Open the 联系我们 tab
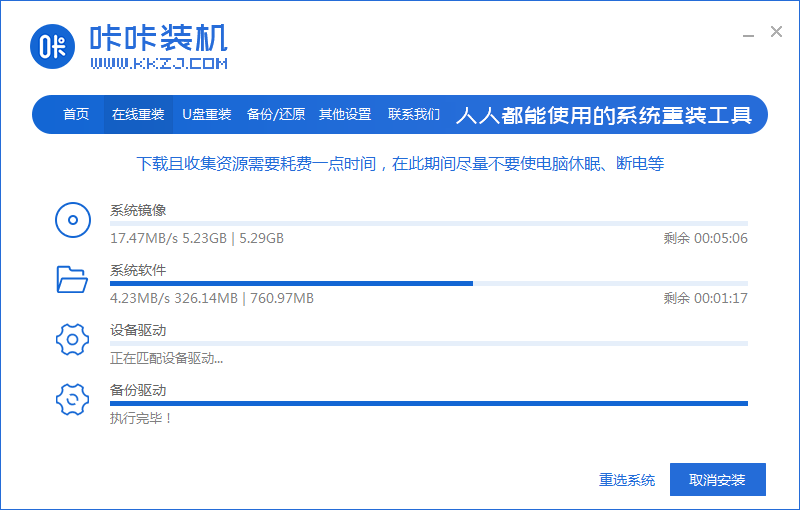This screenshot has height=510, width=800. [414, 115]
